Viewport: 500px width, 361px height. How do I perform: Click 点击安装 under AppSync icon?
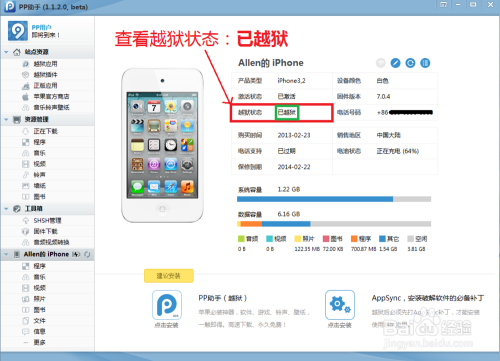(x=339, y=325)
